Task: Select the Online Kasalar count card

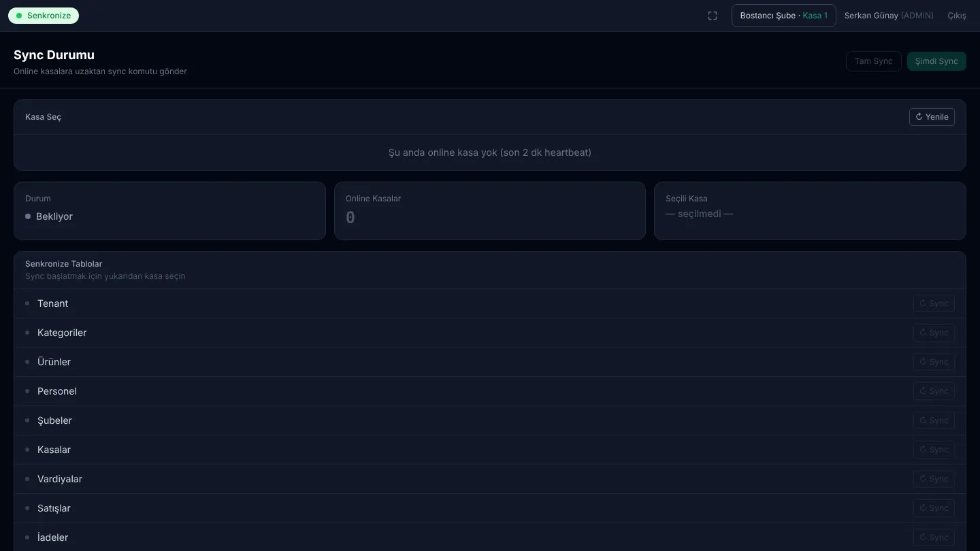Action: (490, 211)
